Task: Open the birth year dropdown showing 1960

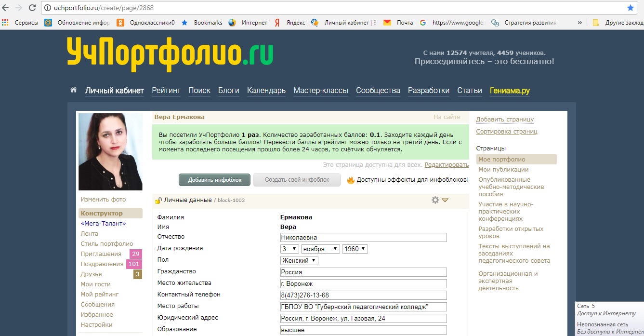Action: 355,249
